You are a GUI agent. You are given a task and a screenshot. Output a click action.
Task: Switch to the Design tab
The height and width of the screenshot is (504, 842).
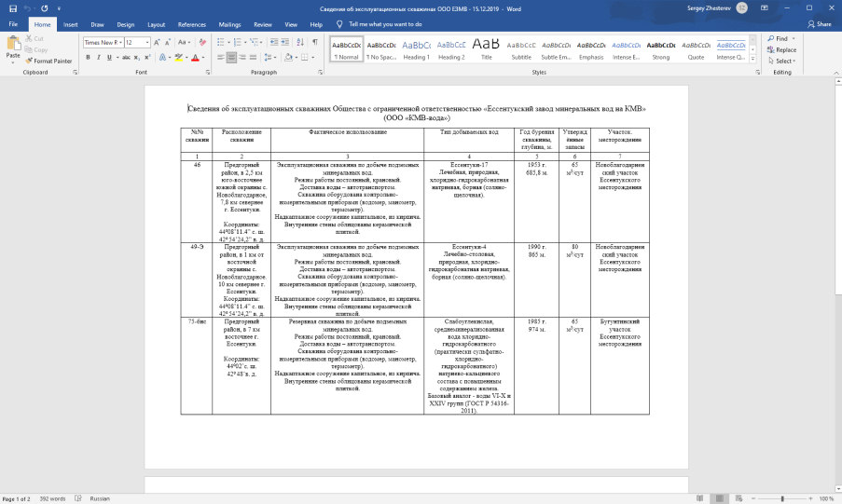point(126,25)
